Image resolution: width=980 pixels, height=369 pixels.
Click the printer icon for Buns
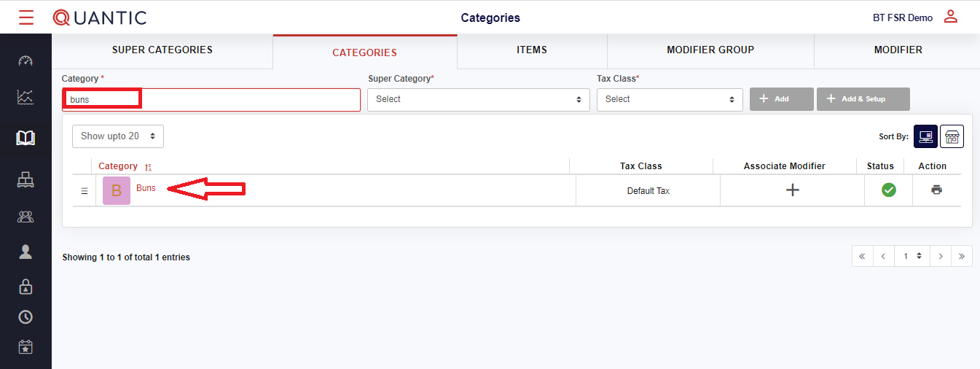click(936, 190)
